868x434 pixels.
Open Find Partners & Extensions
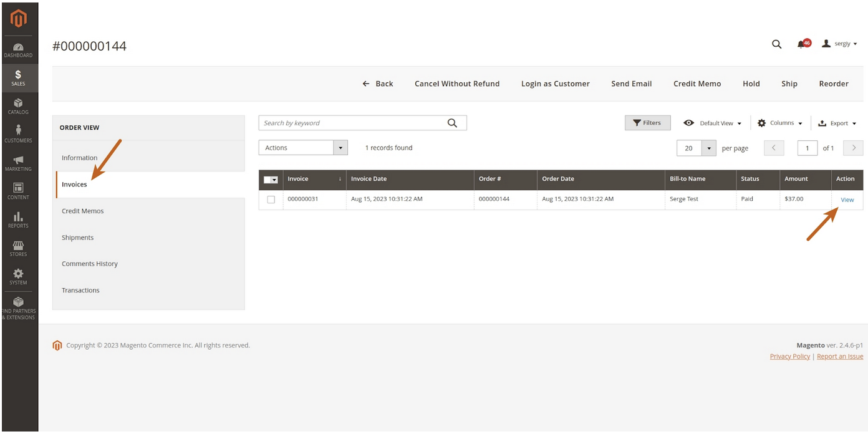(18, 308)
